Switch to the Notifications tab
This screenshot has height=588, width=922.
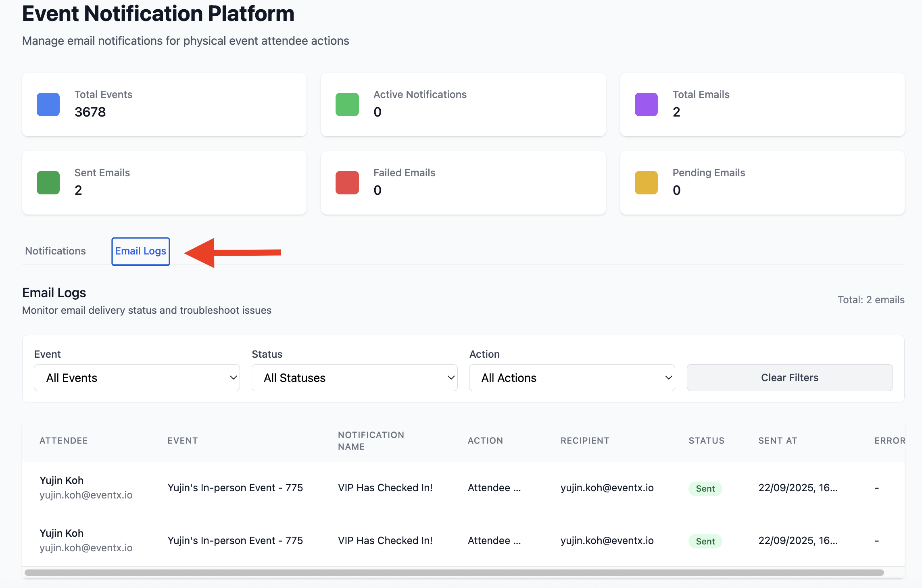55,251
